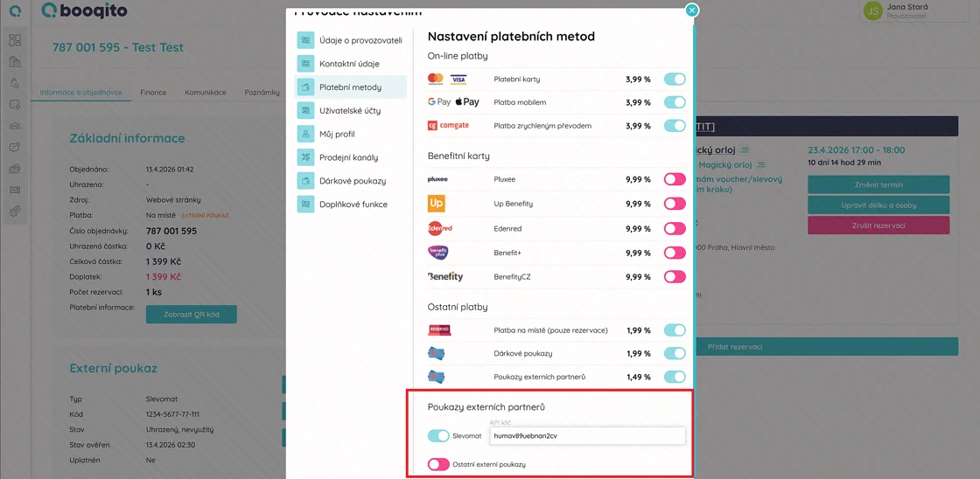Select Prodejní kanály in the wizard menu
Viewport: 980px width, 479px height.
click(348, 157)
